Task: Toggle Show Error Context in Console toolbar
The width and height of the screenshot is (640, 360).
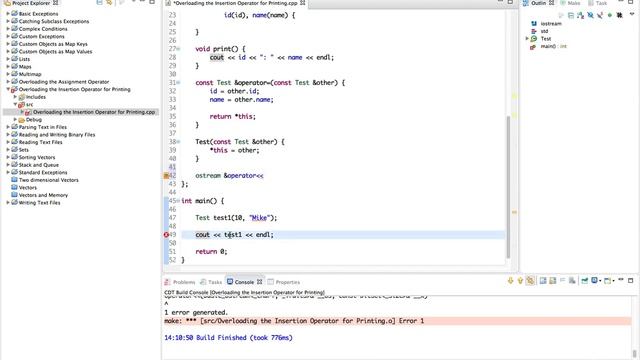Action: pos(530,281)
